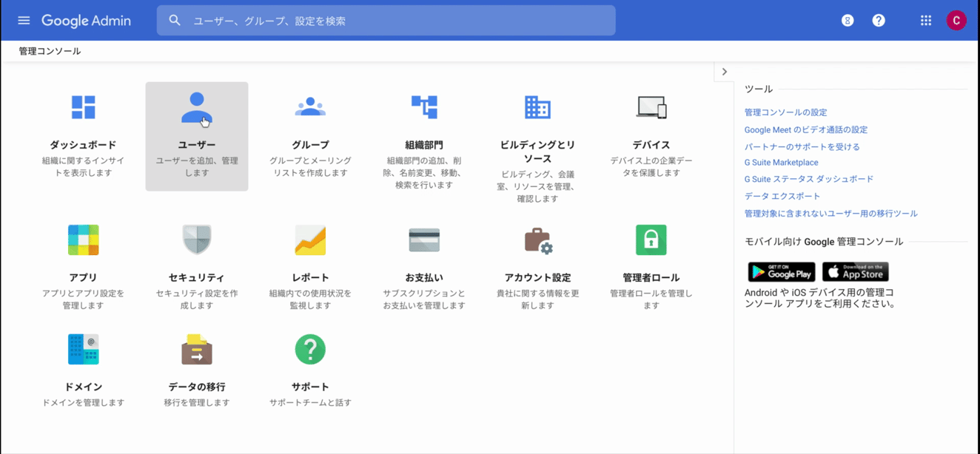This screenshot has height=454, width=980.
Task: Open the Dashboard (ダッシュボード) icon
Action: 83,107
